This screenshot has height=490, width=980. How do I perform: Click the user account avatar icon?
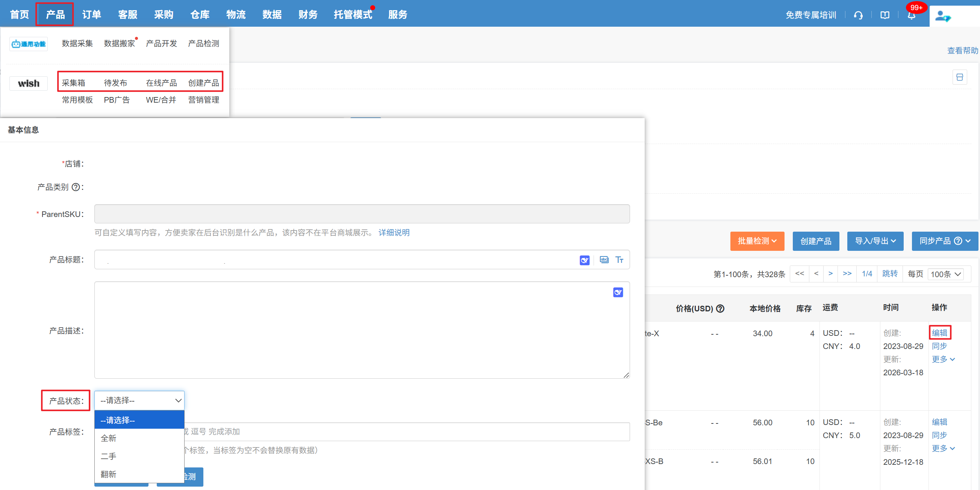click(x=942, y=17)
